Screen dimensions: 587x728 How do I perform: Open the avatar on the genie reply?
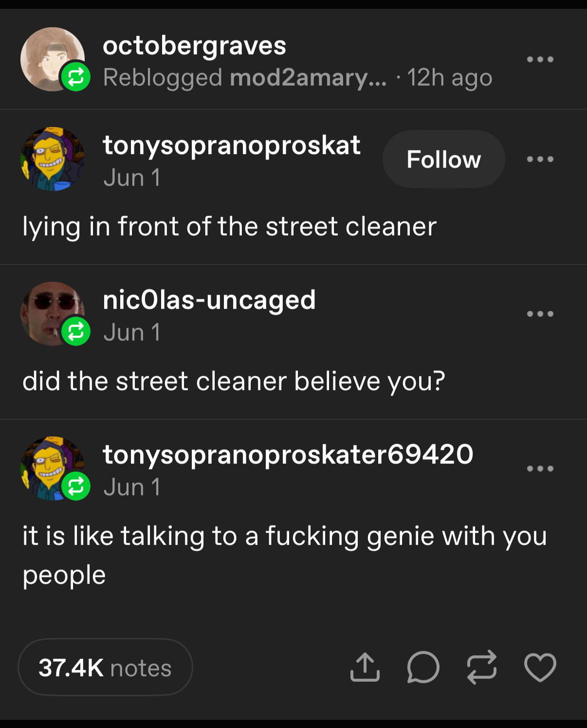click(x=52, y=469)
